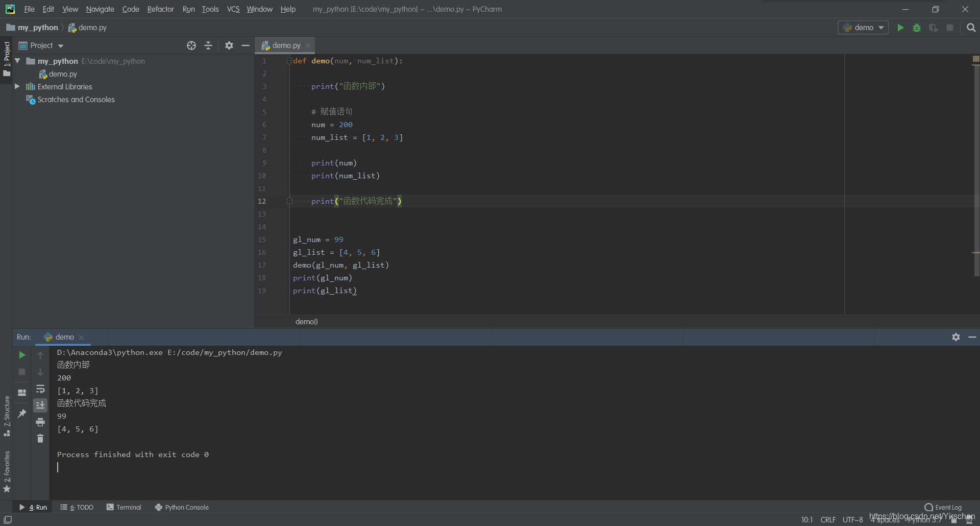Stop process button in Run panel

pos(22,372)
